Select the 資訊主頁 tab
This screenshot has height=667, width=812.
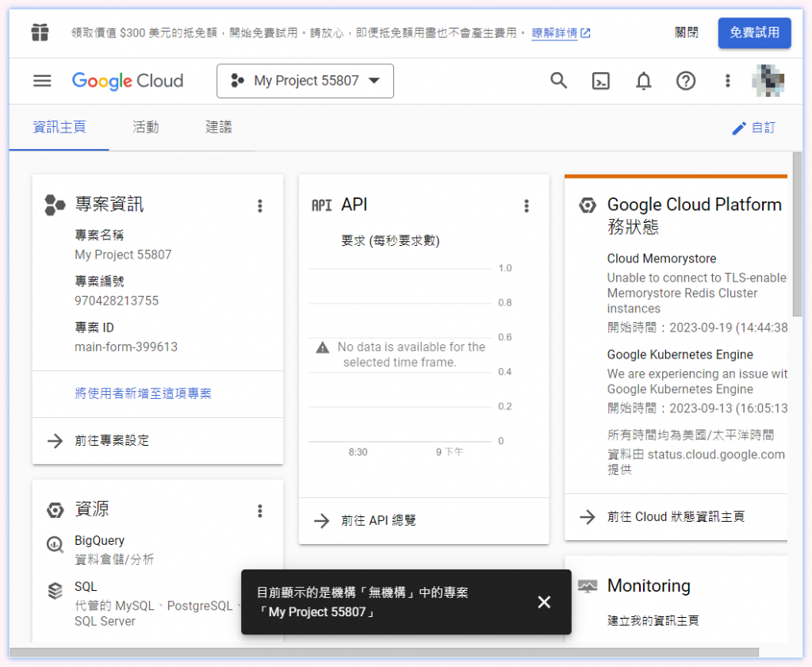point(59,128)
